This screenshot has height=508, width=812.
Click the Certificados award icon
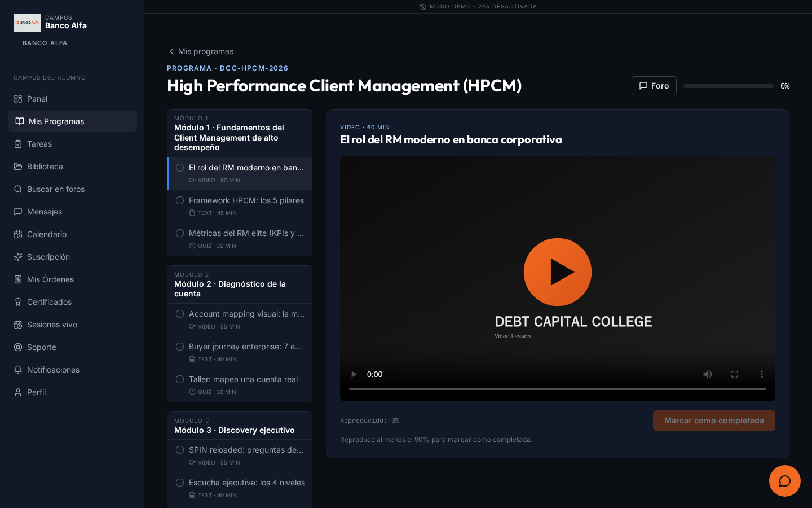[x=18, y=302]
